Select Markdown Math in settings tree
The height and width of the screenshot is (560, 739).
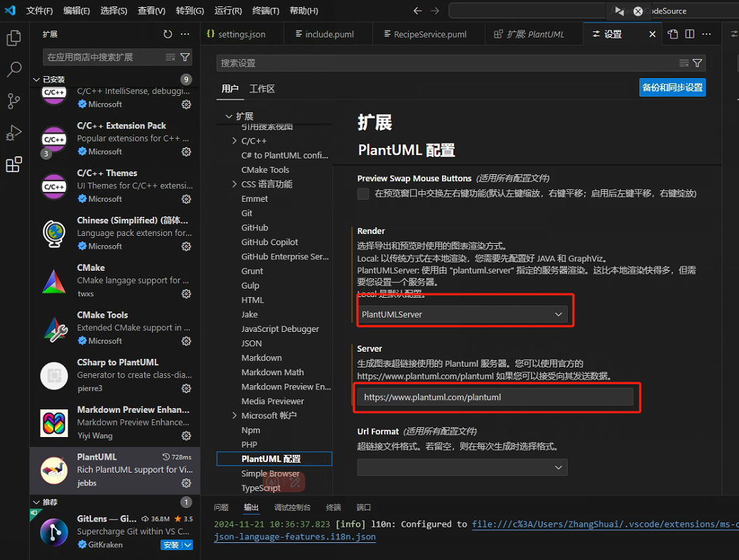[272, 372]
